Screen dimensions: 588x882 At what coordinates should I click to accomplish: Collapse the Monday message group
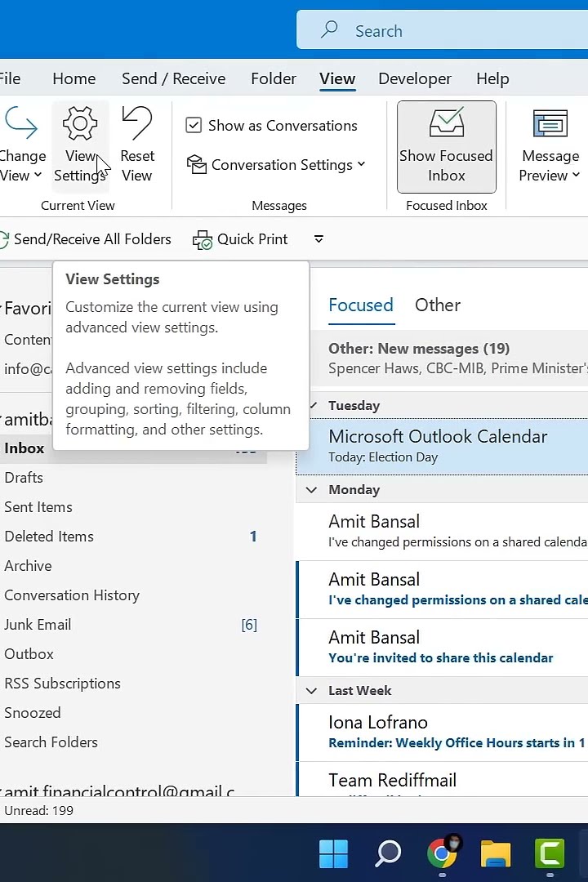point(311,490)
